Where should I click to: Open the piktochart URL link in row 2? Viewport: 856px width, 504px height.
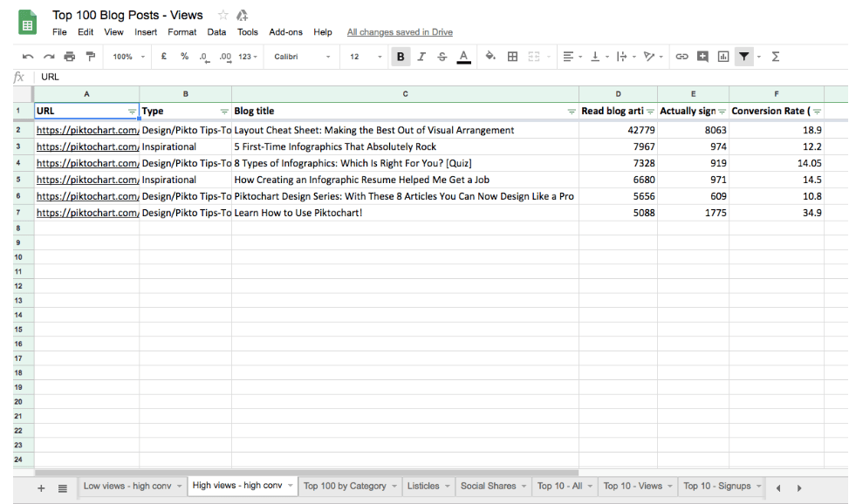pyautogui.click(x=88, y=131)
